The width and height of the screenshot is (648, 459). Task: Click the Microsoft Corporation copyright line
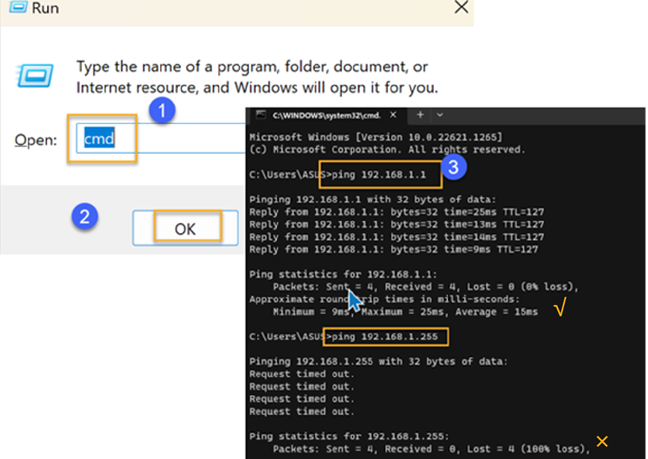point(387,150)
